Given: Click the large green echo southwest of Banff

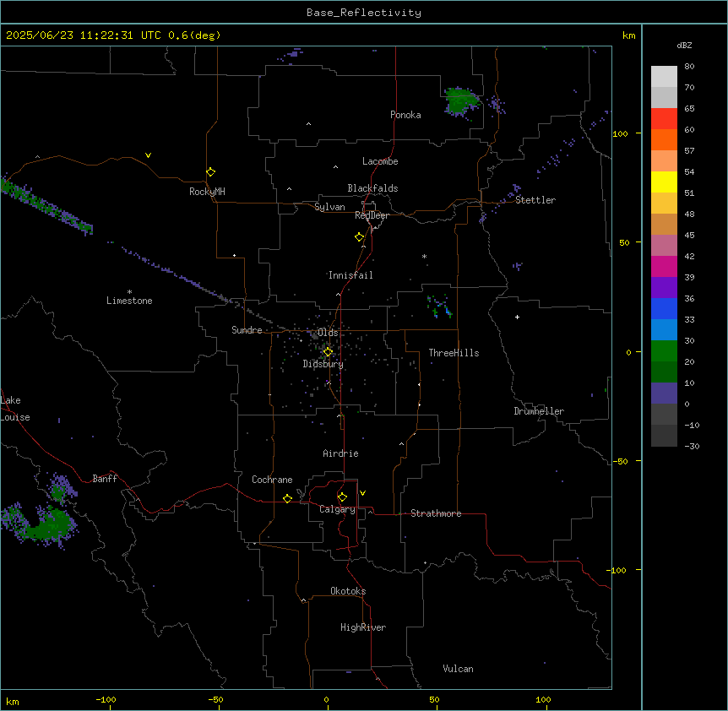Looking at the screenshot, I should tap(46, 526).
